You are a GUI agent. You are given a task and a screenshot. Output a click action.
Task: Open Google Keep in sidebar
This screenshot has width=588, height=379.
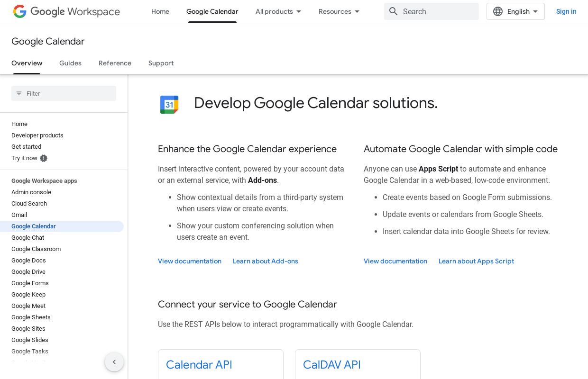point(28,295)
